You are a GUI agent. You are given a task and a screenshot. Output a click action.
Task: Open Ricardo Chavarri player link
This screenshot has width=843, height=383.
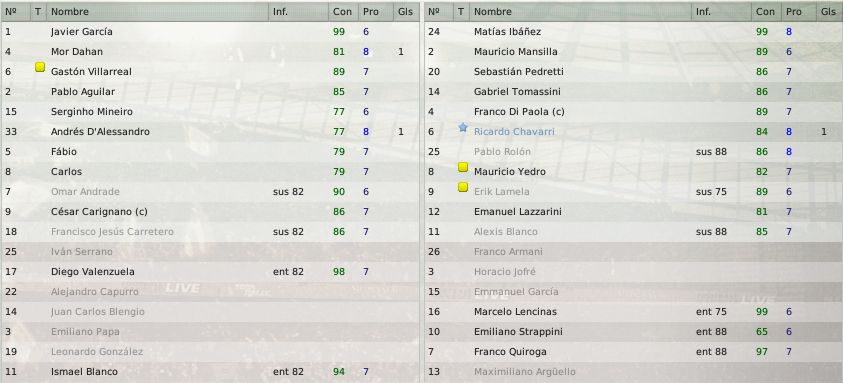pyautogui.click(x=514, y=132)
